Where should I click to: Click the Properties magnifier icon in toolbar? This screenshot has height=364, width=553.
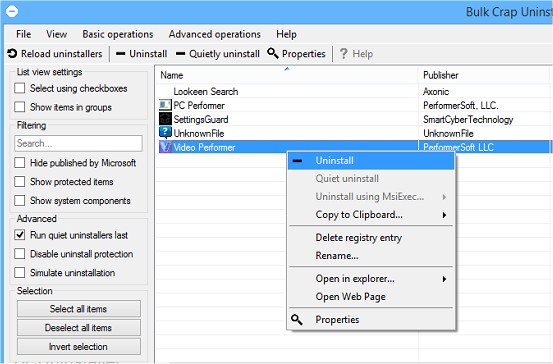coord(273,53)
